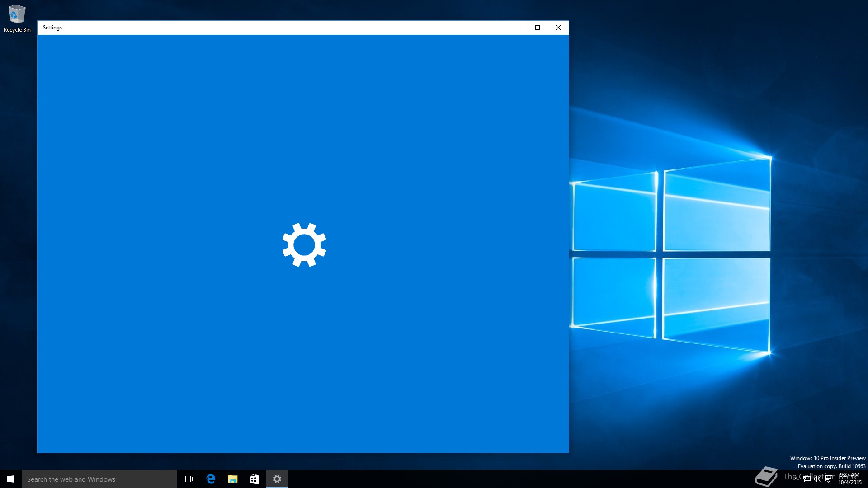868x488 pixels.
Task: Click the 'Search the web and Windows' box
Action: [99, 479]
